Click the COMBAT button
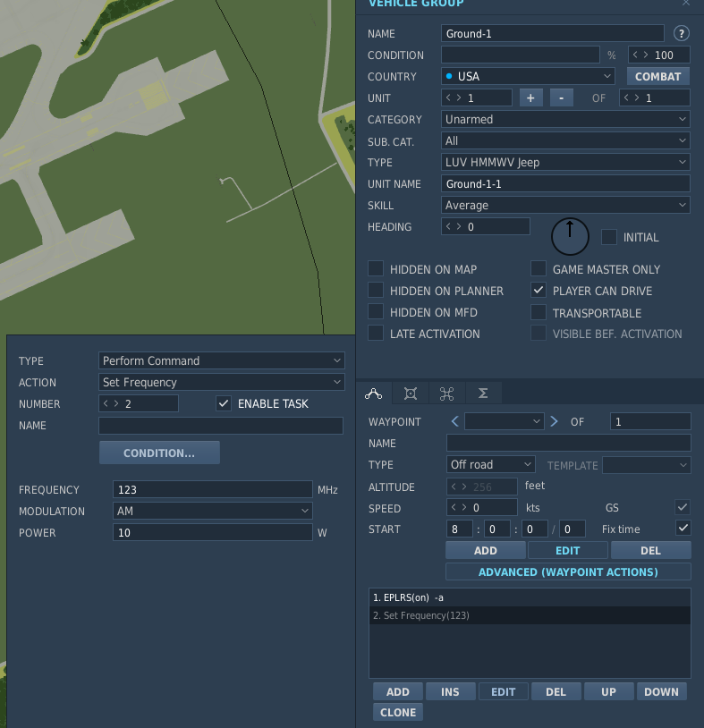This screenshot has width=704, height=728. pos(658,76)
